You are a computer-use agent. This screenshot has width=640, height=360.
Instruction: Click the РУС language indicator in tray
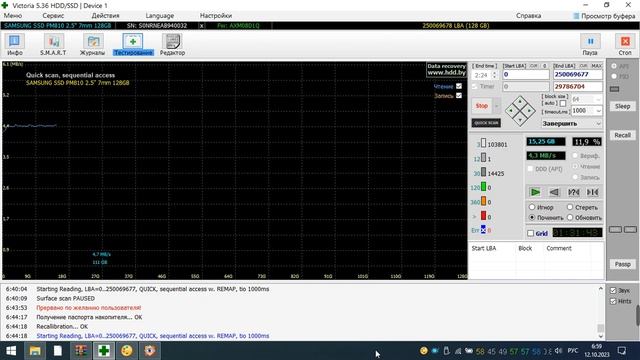(x=573, y=351)
